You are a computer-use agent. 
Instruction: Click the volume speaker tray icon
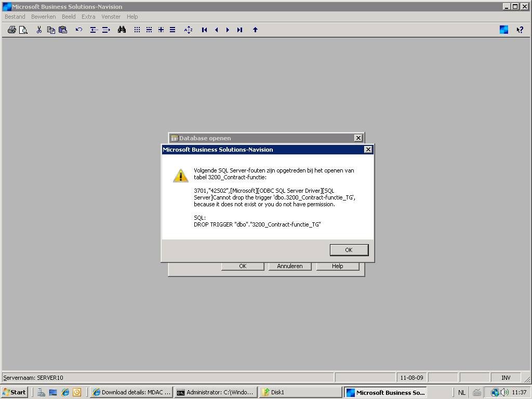pyautogui.click(x=504, y=393)
